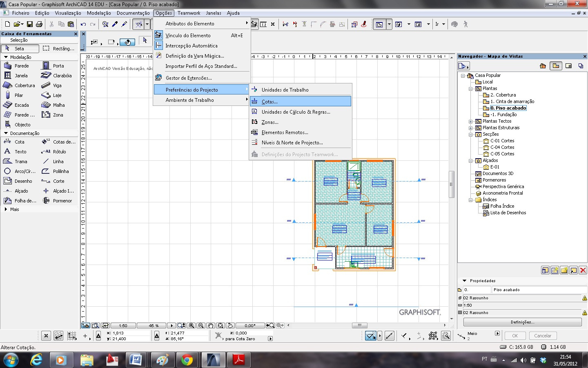The image size is (588, 368).
Task: Select the Laje slab tool
Action: 58,95
